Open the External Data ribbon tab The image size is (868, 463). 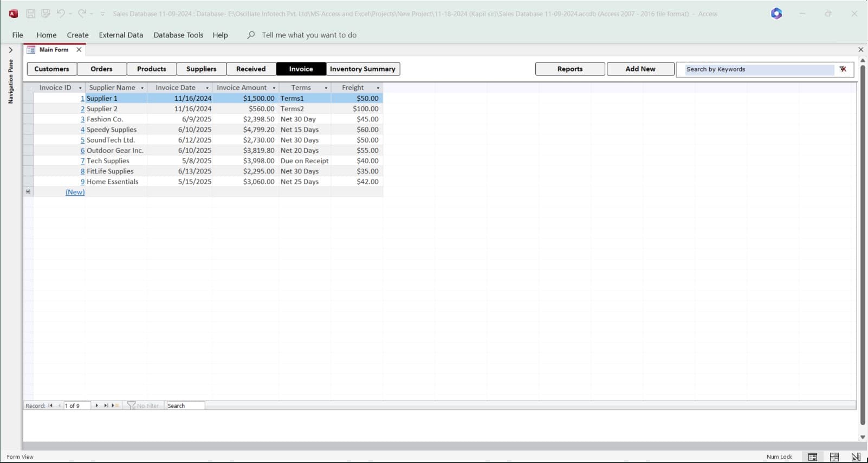(x=121, y=35)
